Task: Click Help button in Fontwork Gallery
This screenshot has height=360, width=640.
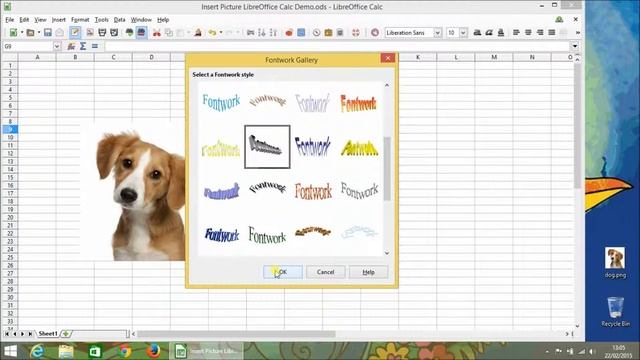Action: [369, 272]
